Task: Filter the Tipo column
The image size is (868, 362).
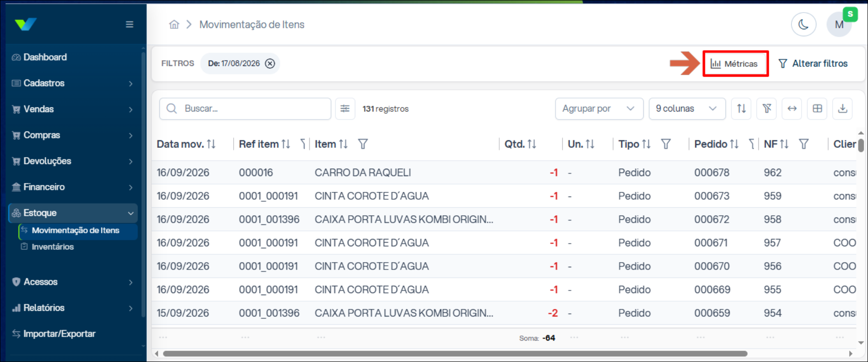Action: (x=666, y=144)
